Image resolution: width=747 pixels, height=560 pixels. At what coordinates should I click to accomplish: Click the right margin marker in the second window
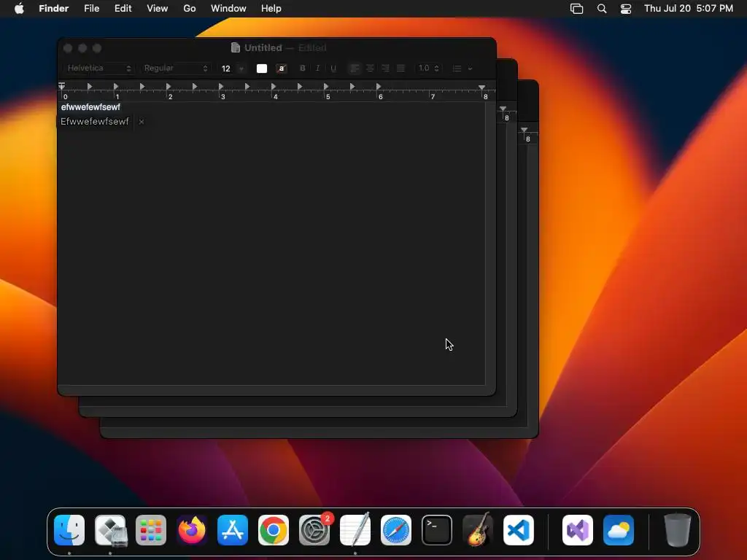pos(503,109)
